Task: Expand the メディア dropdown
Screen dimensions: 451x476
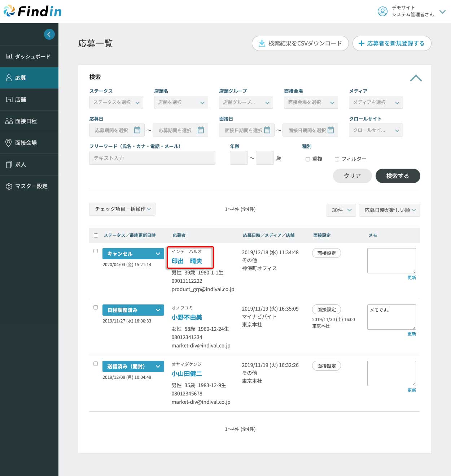Action: pos(376,103)
